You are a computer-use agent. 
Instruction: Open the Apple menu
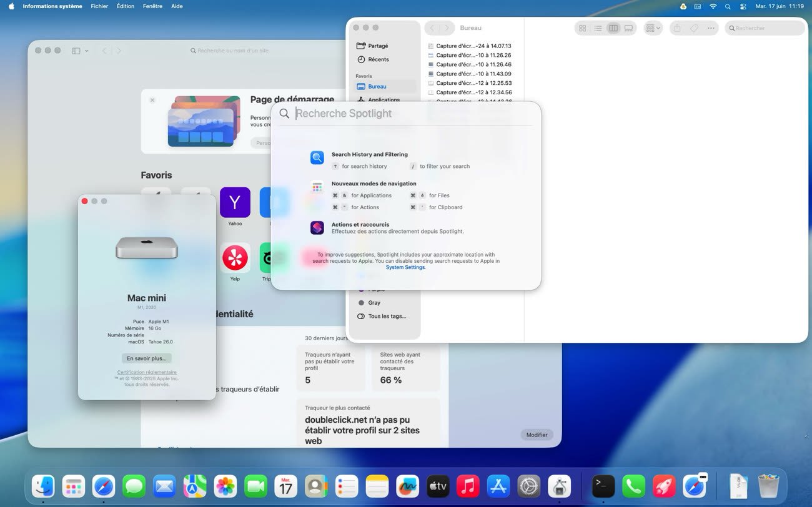tap(11, 6)
